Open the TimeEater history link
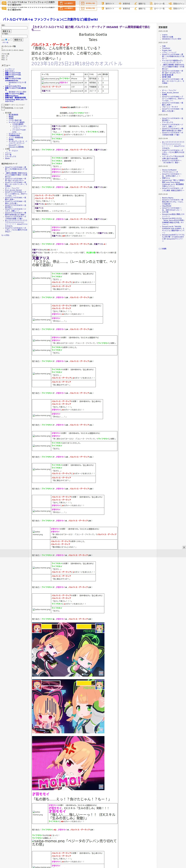Viewport: 186px width, 868px height. point(166,48)
